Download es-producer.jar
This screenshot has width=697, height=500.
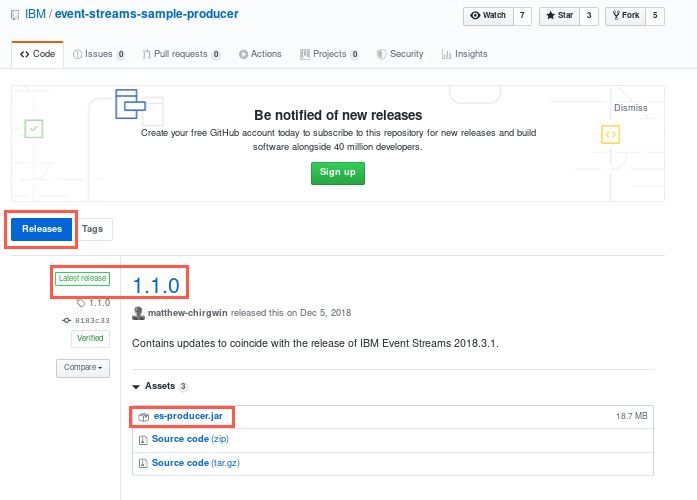point(188,416)
